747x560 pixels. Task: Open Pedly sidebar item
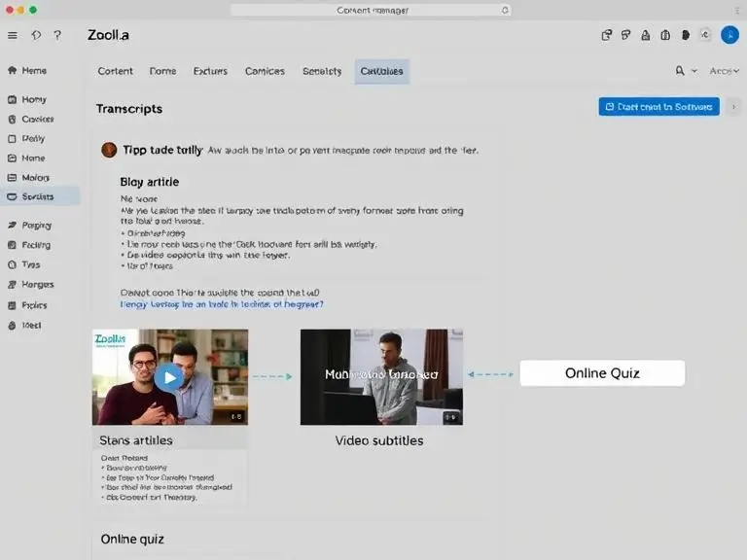coord(26,139)
